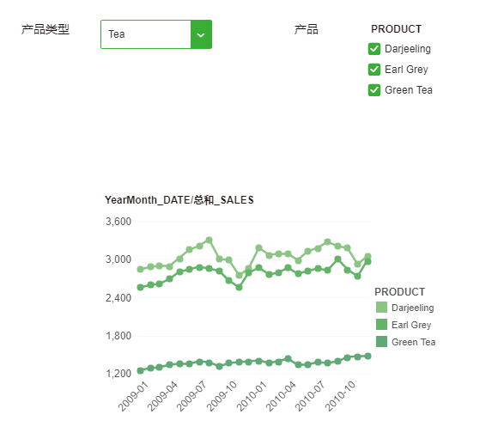Select the Earl Grey legend color swatch
This screenshot has width=504, height=433.
[x=381, y=324]
